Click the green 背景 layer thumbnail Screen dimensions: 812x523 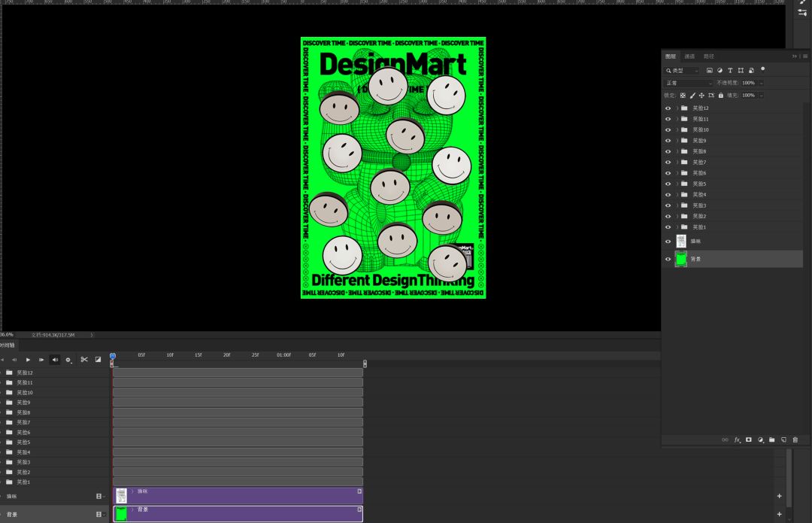tap(681, 259)
